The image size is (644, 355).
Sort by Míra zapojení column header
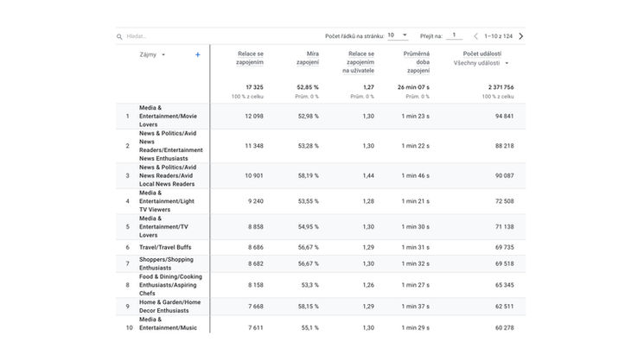(308, 58)
